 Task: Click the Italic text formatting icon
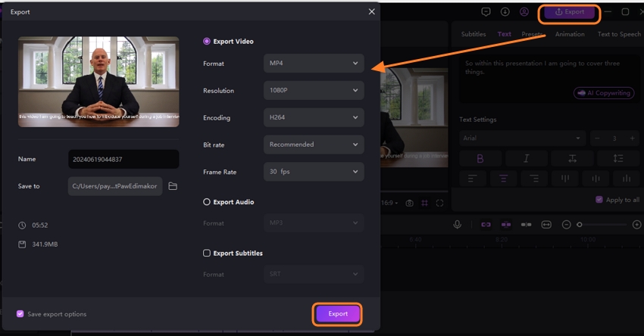point(526,158)
